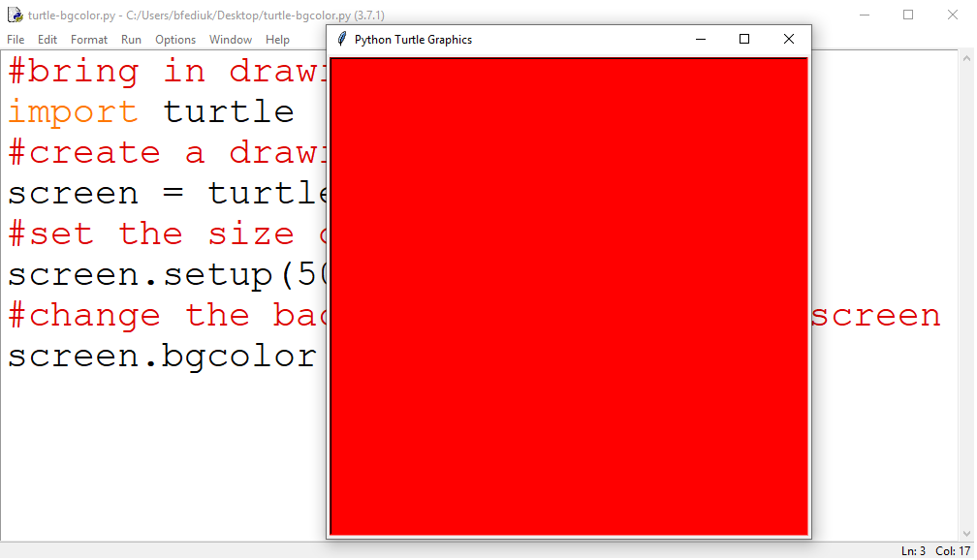Open the Window menu
Viewport: 977px width, 560px height.
tap(231, 39)
